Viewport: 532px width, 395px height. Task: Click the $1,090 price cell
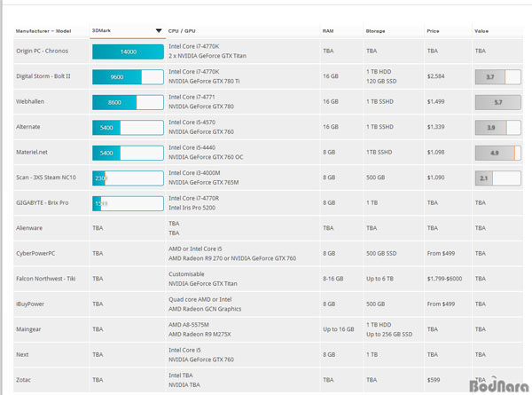click(x=435, y=178)
